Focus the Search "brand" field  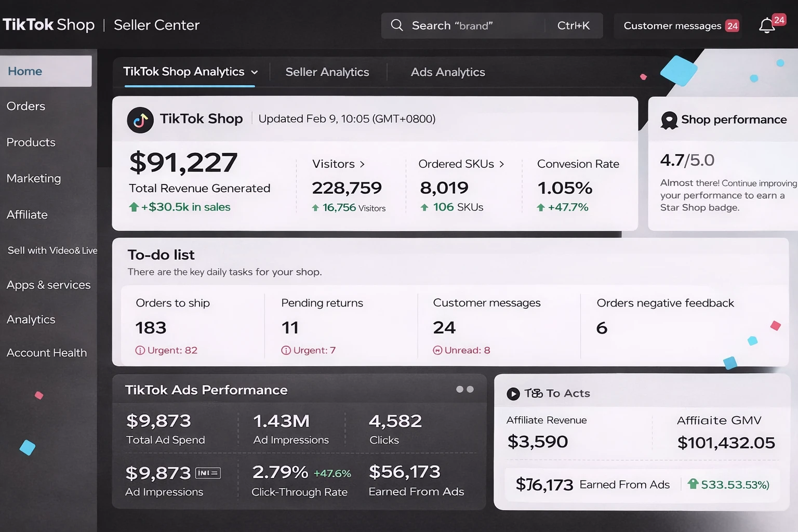492,25
